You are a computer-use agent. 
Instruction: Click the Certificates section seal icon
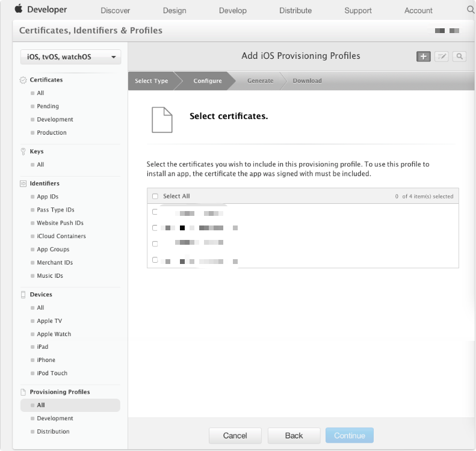tap(23, 80)
